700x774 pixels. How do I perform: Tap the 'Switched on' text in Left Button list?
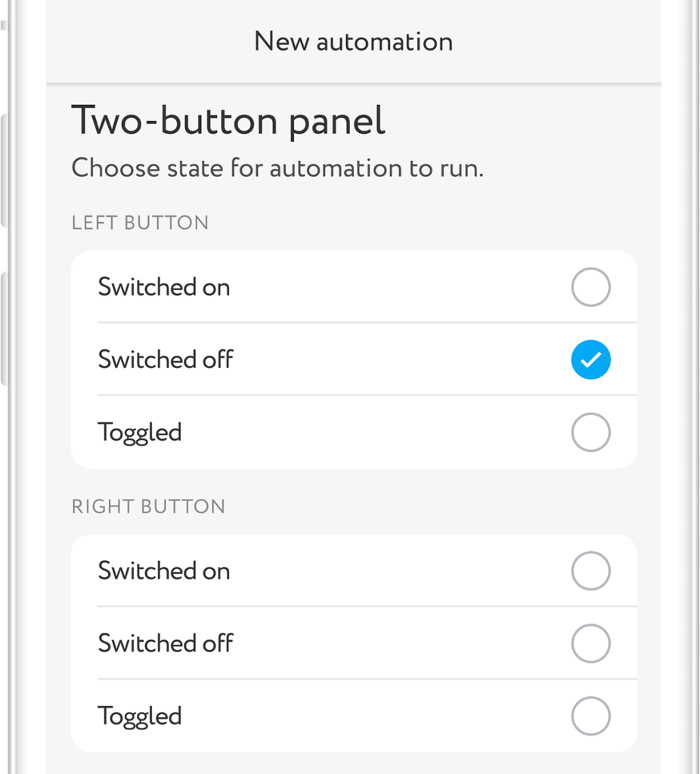164,287
